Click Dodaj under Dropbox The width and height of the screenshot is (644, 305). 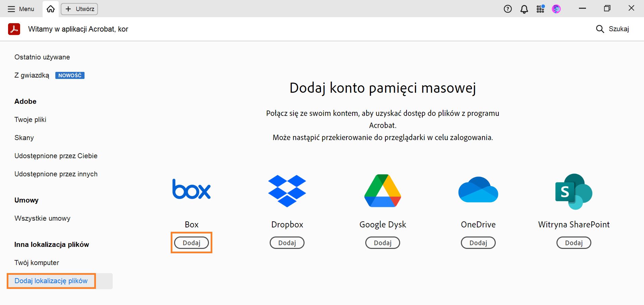(x=287, y=243)
